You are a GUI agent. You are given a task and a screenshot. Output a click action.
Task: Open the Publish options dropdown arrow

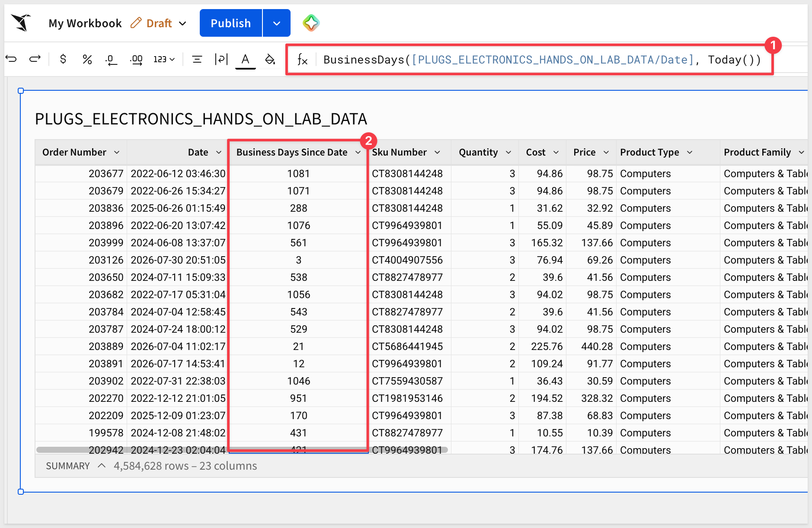click(277, 23)
